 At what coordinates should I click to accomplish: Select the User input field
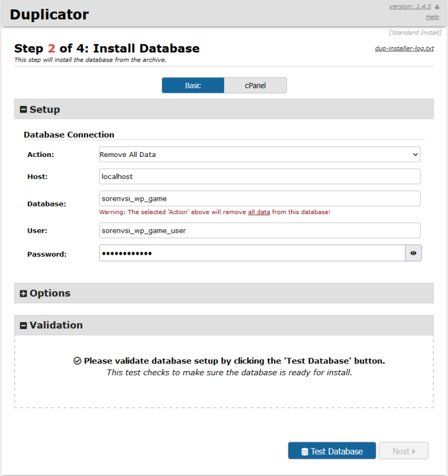pos(260,230)
